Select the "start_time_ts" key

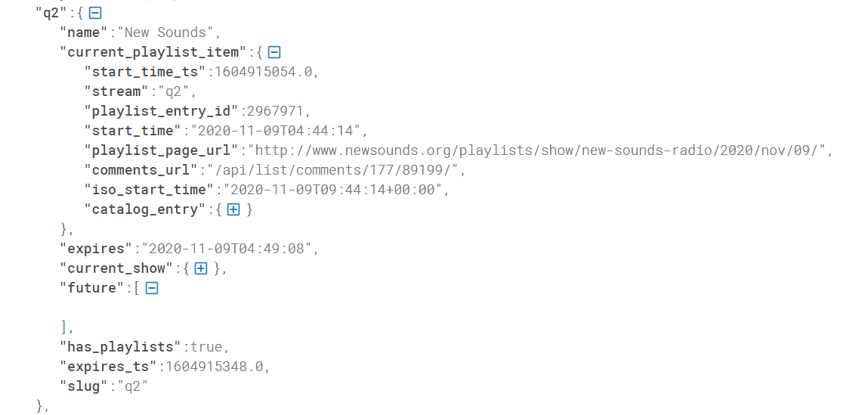coord(149,72)
